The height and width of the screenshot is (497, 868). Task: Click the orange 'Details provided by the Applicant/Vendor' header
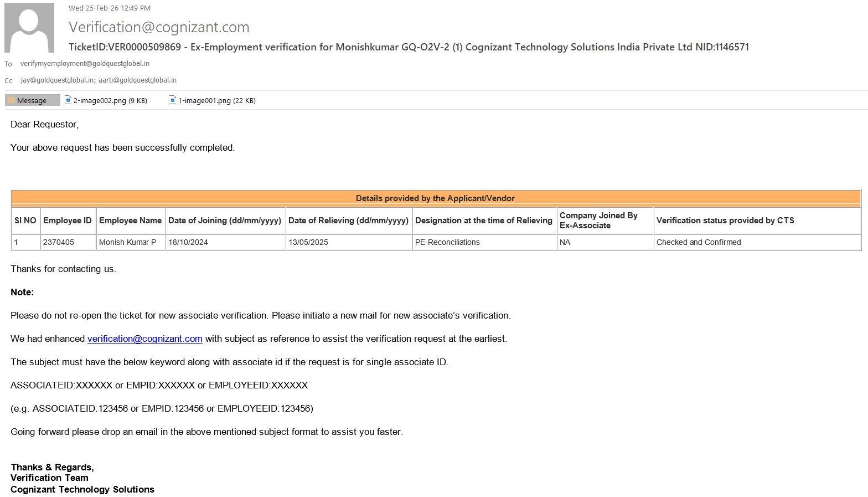(436, 198)
